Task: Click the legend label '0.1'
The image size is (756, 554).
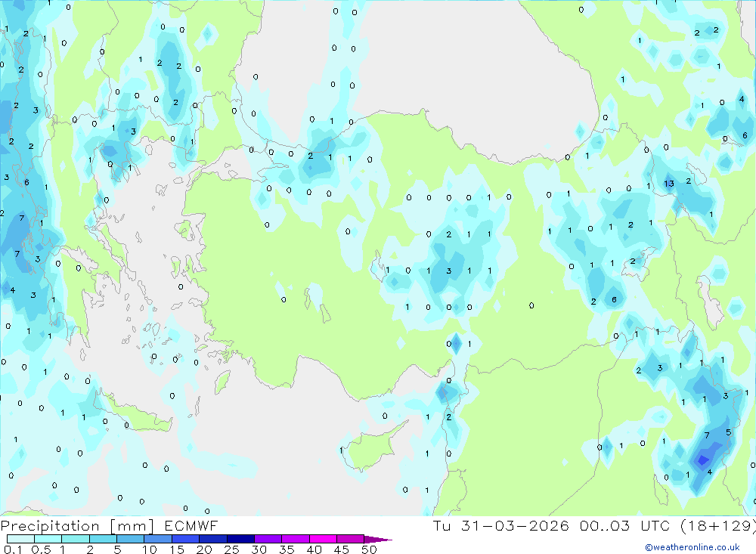Action: tap(13, 549)
